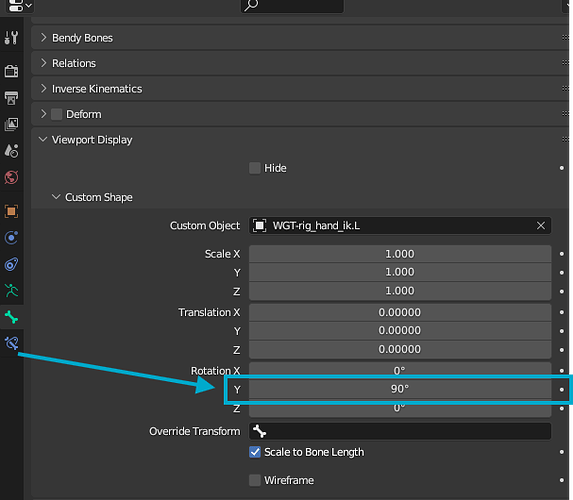Animate Rotation X via its dot
Screen dimensions: 573x500
click(x=562, y=371)
